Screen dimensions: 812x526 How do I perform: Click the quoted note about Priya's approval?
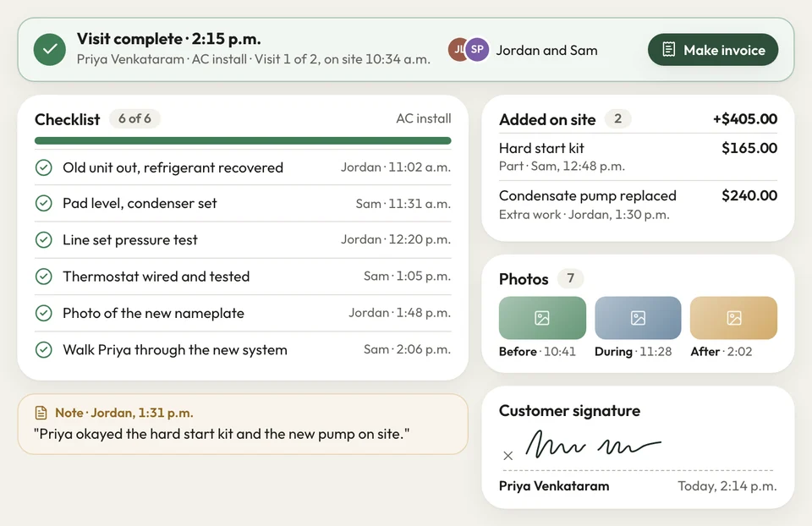(x=222, y=434)
